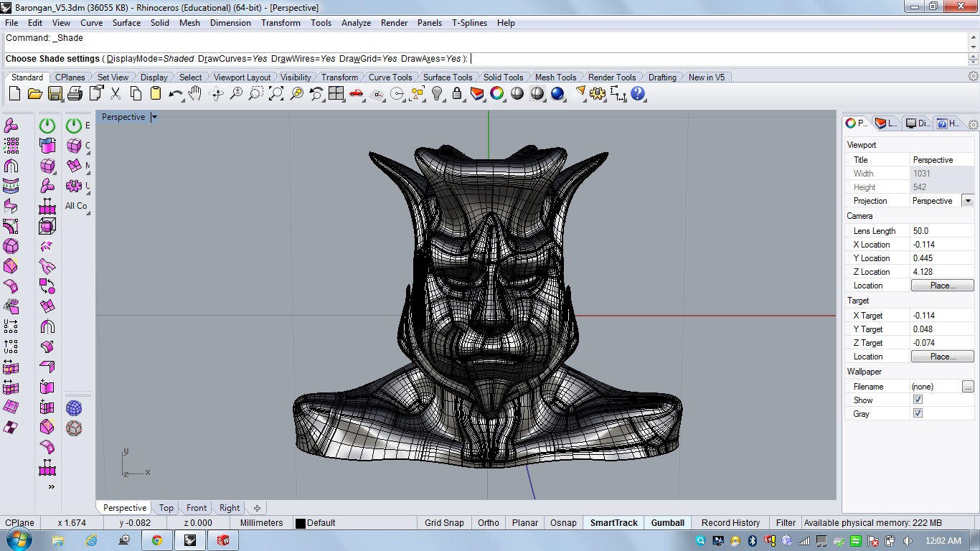Screen dimensions: 980x551
Task: Open the 4-viewport layout icon
Action: (336, 94)
